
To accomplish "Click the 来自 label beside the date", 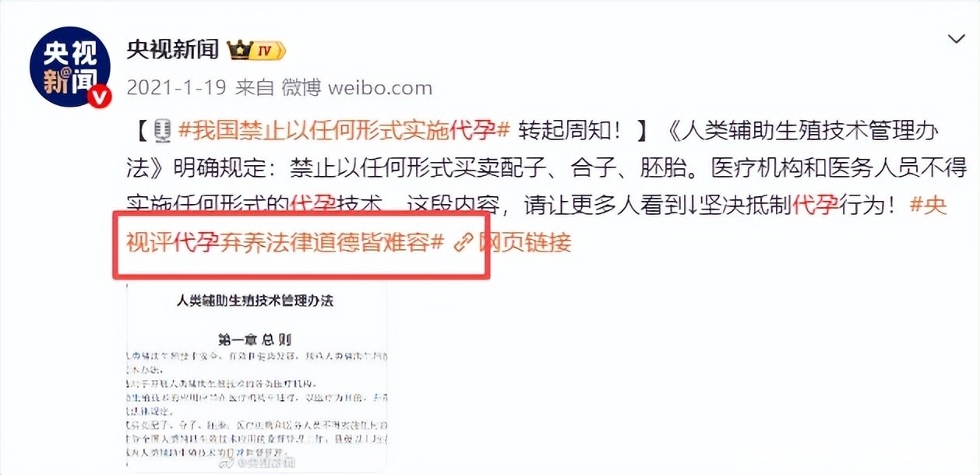I will click(255, 88).
